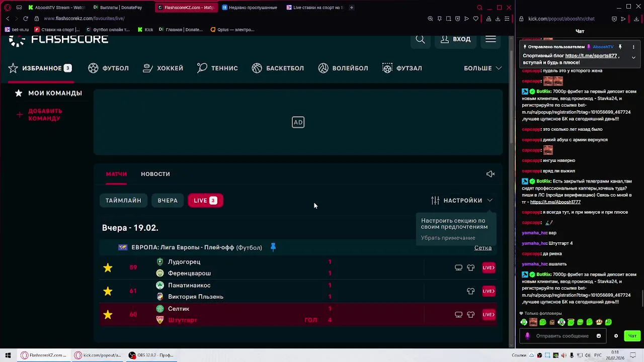
Task: Open the Windows Start button
Action: pos(8,355)
